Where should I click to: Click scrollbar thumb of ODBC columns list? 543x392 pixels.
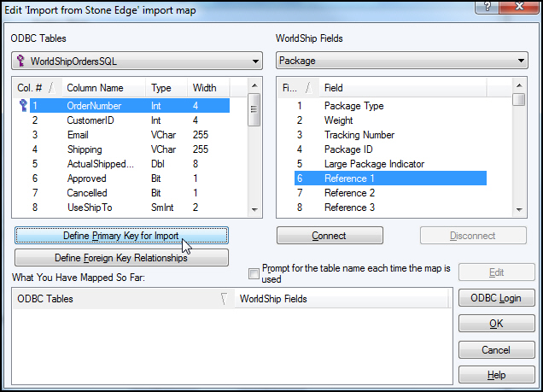(x=254, y=109)
